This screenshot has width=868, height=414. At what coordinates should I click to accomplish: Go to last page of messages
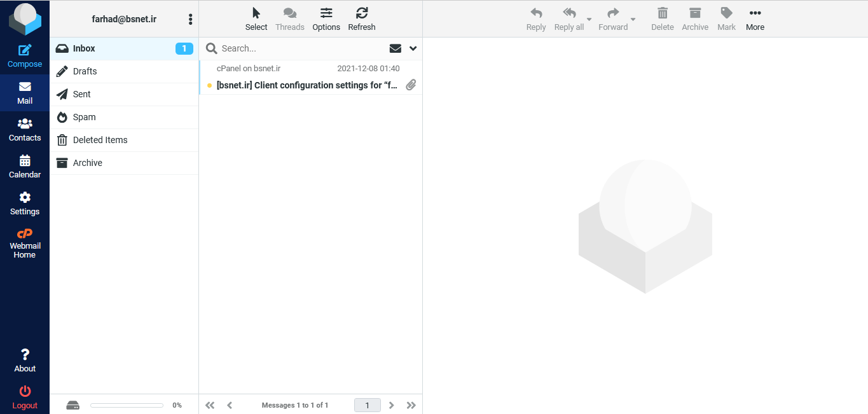[x=411, y=405]
